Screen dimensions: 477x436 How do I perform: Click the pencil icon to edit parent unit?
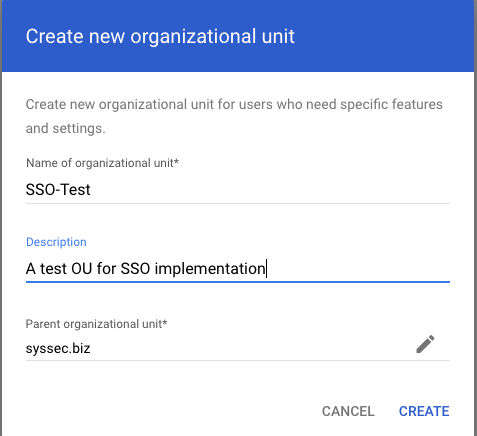(425, 344)
